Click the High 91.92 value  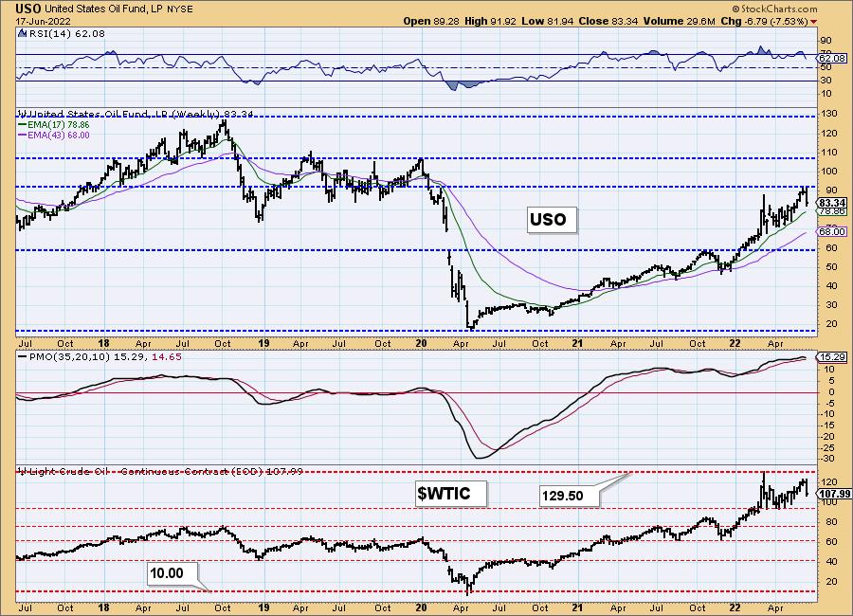point(490,21)
